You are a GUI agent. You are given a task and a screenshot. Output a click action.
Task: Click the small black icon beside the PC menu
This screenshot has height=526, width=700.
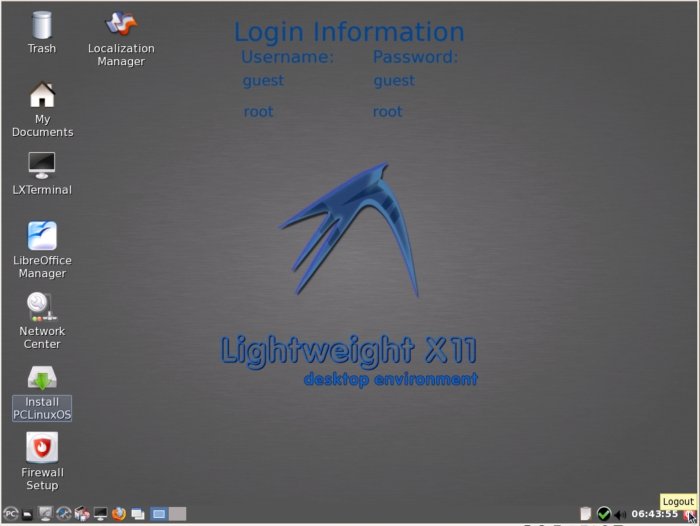coord(29,514)
